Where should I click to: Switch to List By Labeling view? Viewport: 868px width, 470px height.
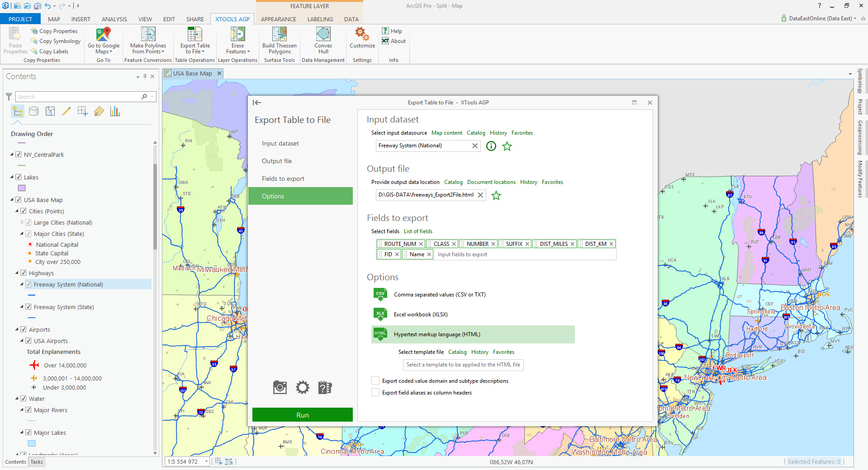pos(99,111)
